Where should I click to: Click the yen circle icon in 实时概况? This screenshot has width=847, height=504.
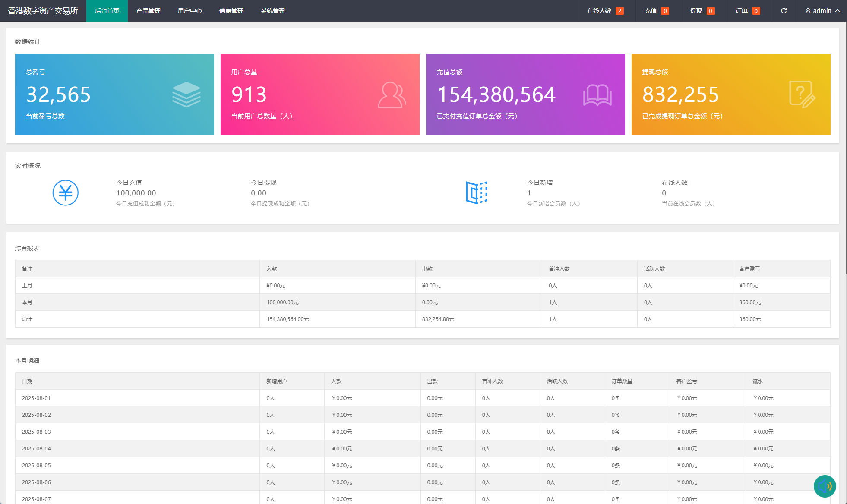click(66, 192)
